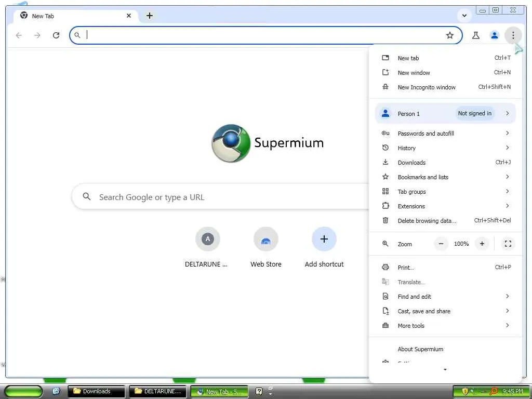Click the incognito icon in the menu

385,87
